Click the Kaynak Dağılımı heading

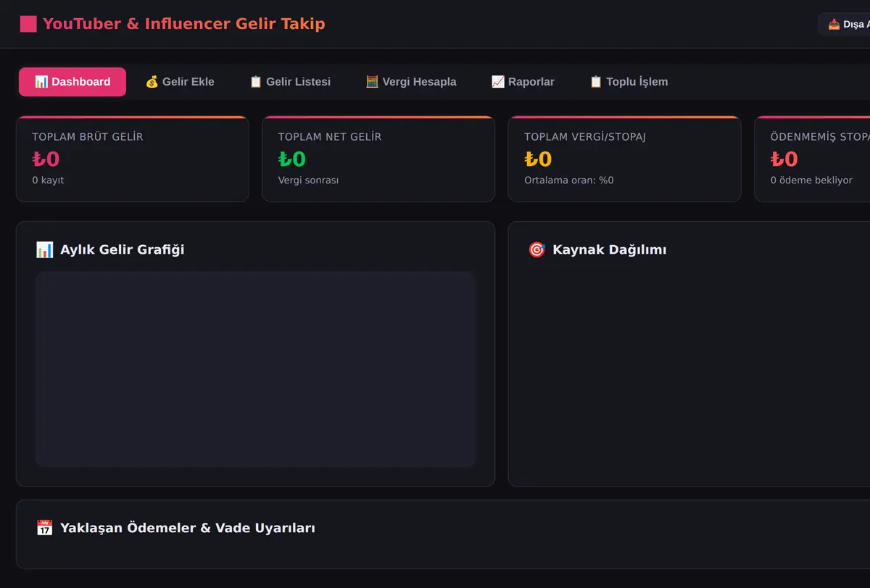tap(610, 249)
